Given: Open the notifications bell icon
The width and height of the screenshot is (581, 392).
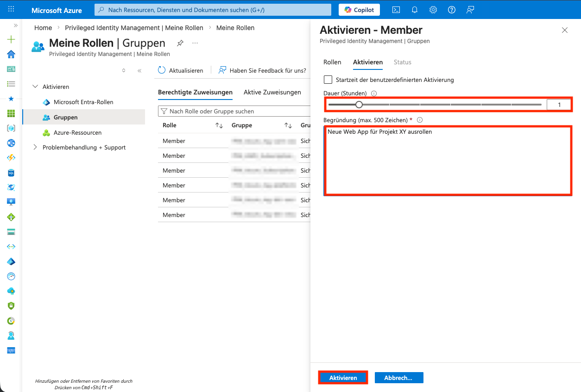Looking at the screenshot, I should tap(415, 10).
